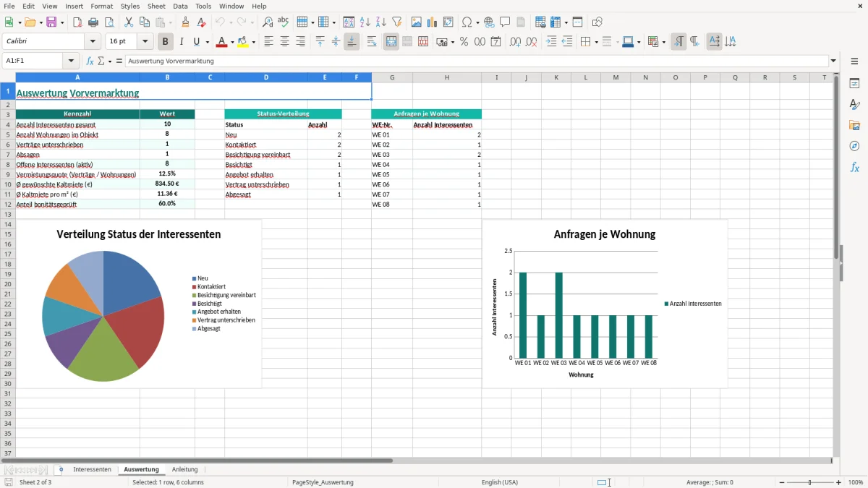Click the Increase Indent icon
This screenshot has width=868, height=488.
click(551, 42)
